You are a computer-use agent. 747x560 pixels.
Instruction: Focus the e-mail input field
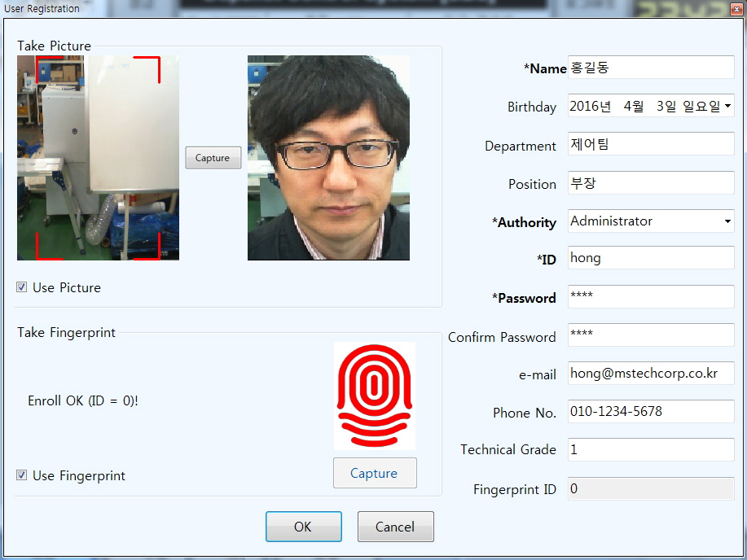click(651, 373)
